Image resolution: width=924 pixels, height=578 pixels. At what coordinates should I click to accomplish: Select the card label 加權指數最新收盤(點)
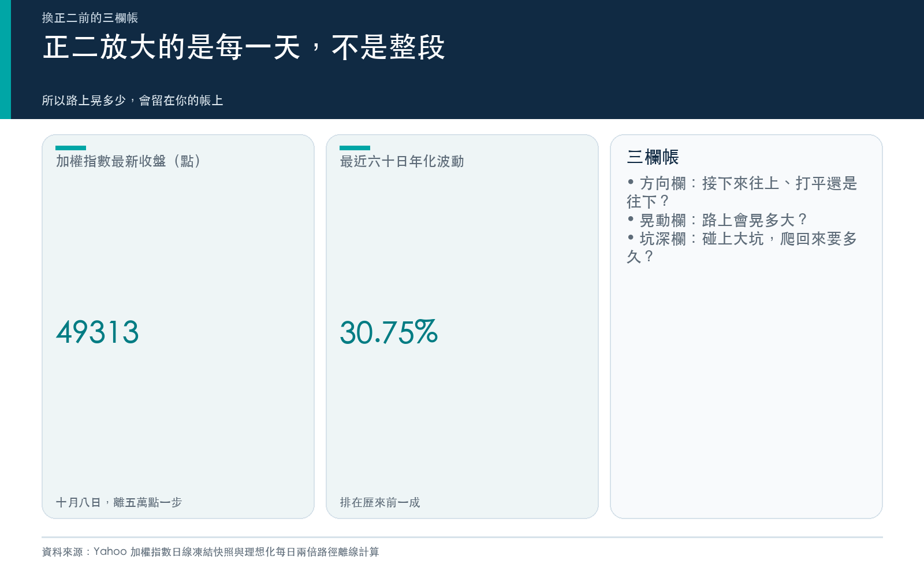pos(128,161)
